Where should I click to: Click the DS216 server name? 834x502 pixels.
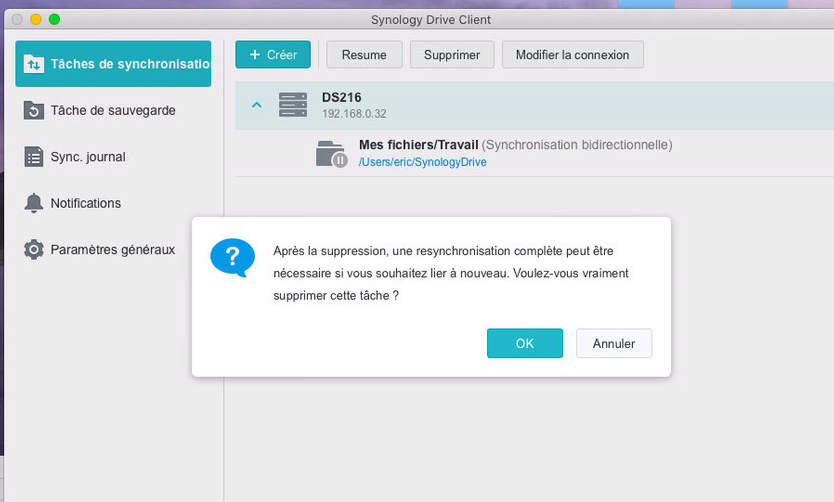coord(341,97)
